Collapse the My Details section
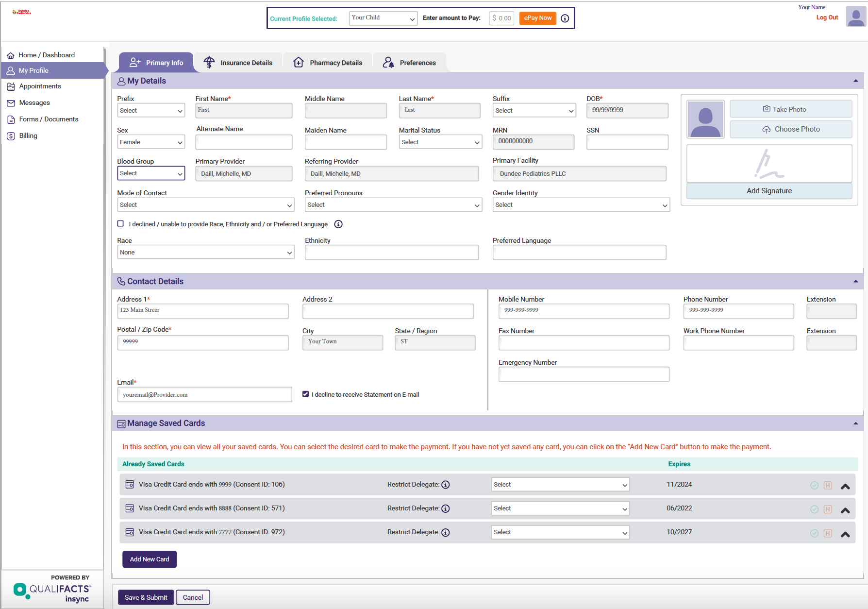The width and height of the screenshot is (868, 609). (855, 81)
